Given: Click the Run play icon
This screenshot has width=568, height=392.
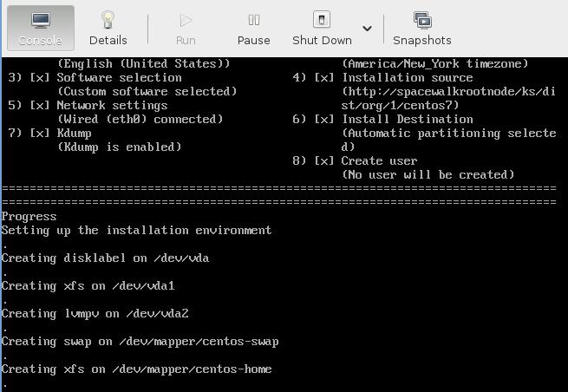Looking at the screenshot, I should pyautogui.click(x=186, y=20).
